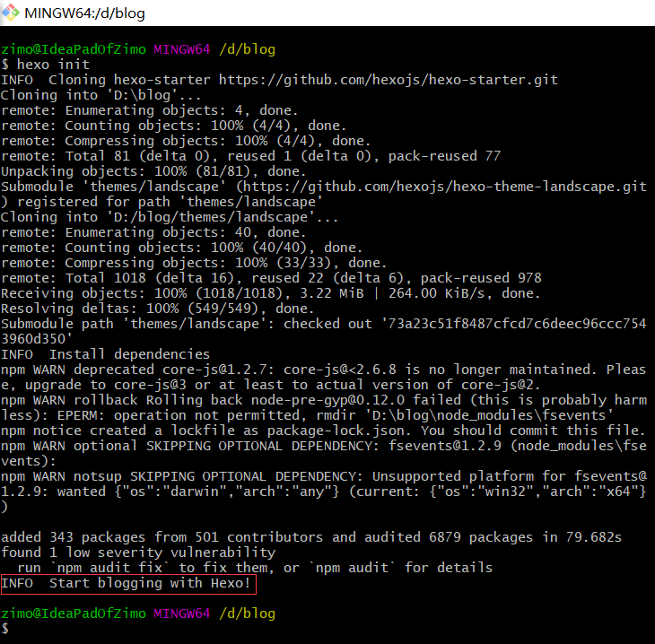Viewport: 655px width, 644px height.
Task: Click the line "Cloning into 'D:\blog'..."
Action: point(100,95)
